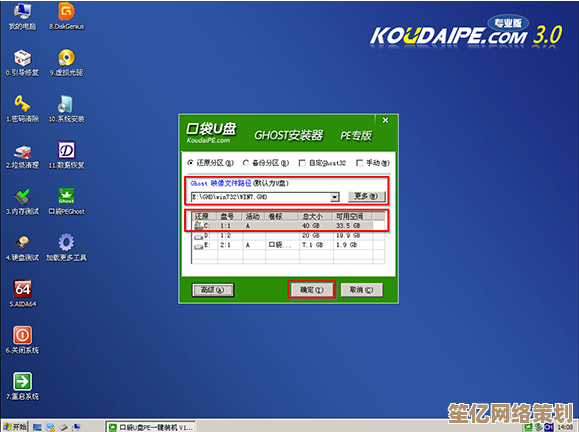
Task: Click the 取消(C) cancel button
Action: 361,290
